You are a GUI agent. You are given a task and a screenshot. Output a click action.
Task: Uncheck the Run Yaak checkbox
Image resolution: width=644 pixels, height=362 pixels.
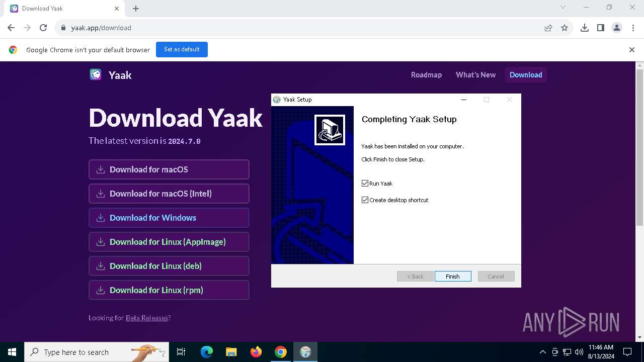pyautogui.click(x=365, y=184)
